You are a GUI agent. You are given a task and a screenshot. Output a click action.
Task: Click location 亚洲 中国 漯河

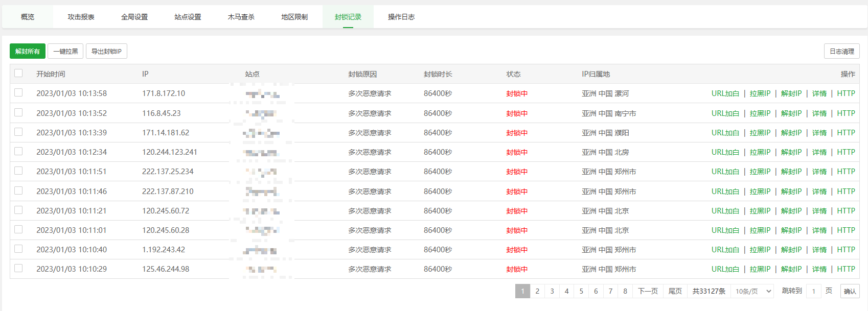pyautogui.click(x=605, y=93)
